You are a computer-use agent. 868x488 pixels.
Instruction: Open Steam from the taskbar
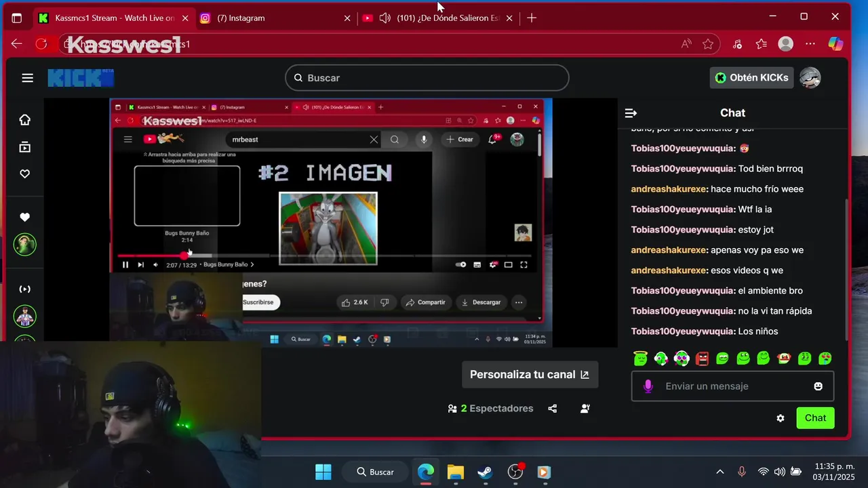[x=485, y=472]
